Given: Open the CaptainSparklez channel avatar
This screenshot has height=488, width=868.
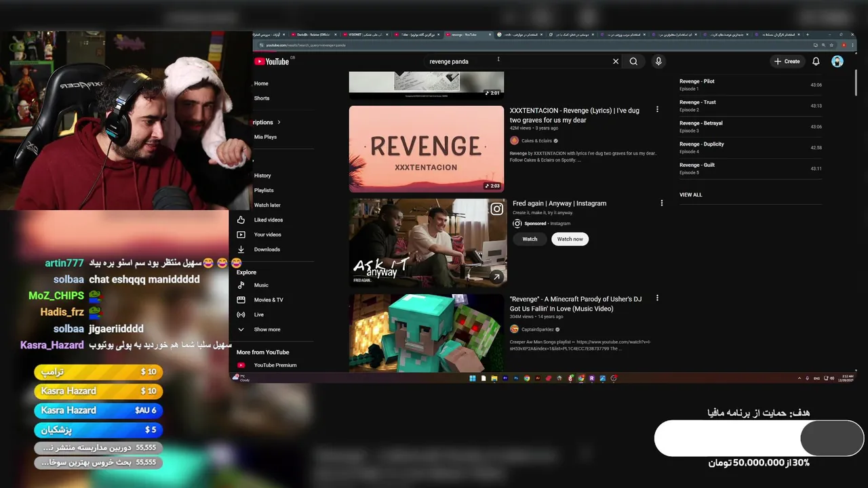Looking at the screenshot, I should pos(514,329).
